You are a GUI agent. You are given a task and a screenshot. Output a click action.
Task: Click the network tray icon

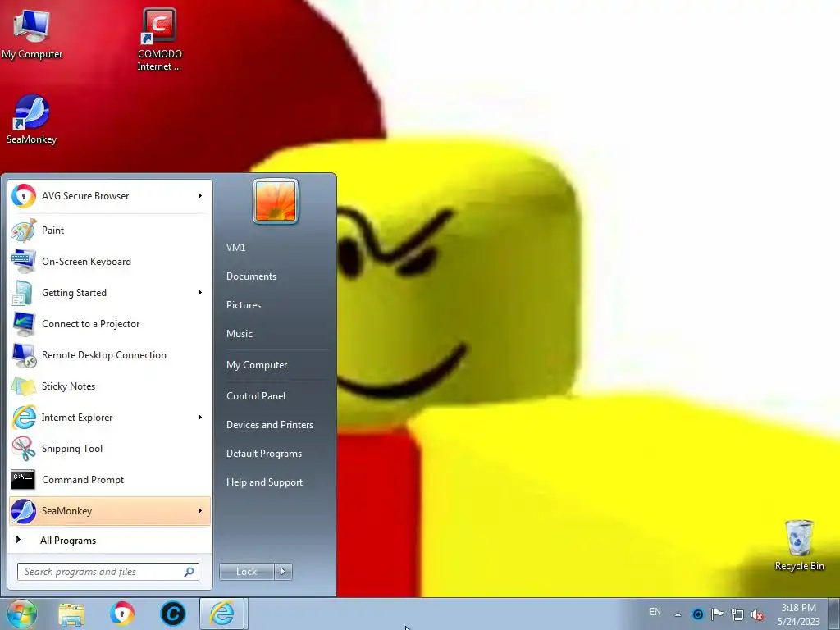(737, 614)
